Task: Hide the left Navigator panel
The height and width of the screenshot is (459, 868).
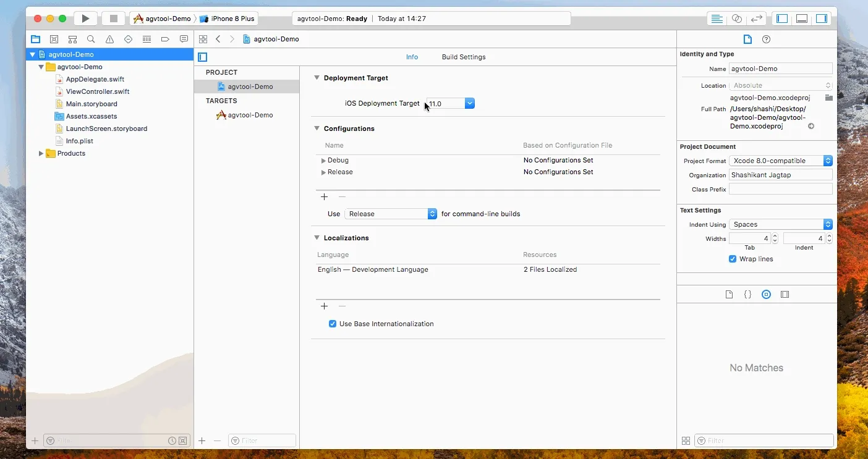Action: [x=782, y=19]
